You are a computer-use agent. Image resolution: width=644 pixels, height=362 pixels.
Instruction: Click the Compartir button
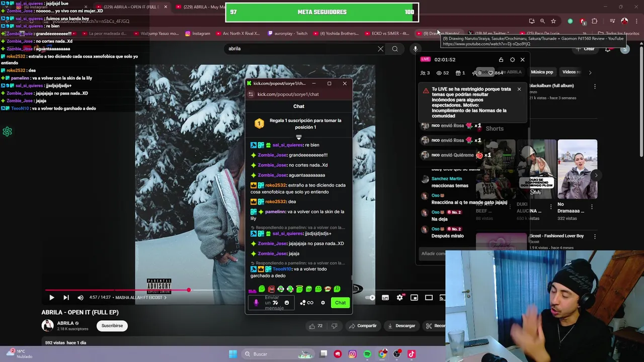[363, 326]
